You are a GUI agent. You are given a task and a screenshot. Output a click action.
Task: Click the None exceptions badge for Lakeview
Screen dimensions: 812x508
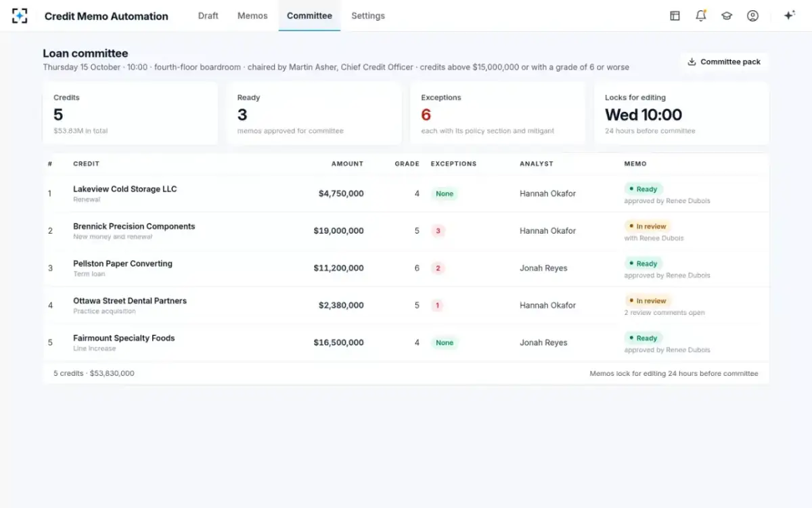point(445,194)
